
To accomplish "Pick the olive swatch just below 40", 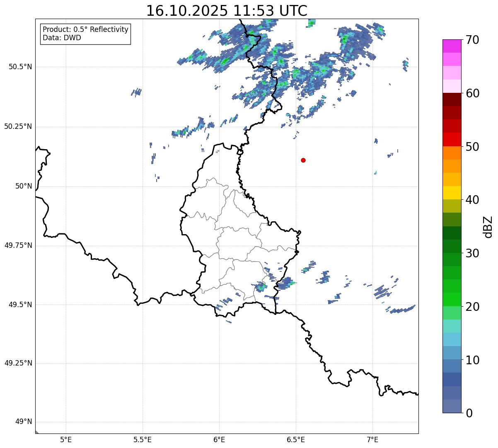I will tap(452, 206).
